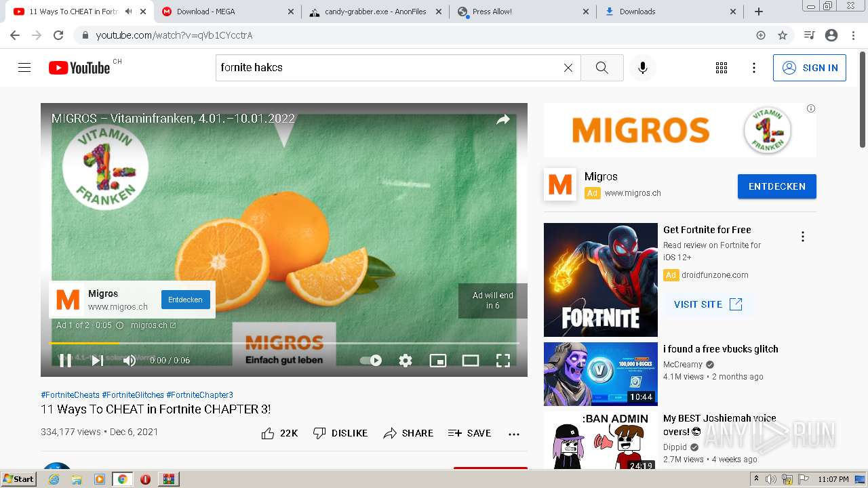Search by voice using the microphone

click(643, 68)
